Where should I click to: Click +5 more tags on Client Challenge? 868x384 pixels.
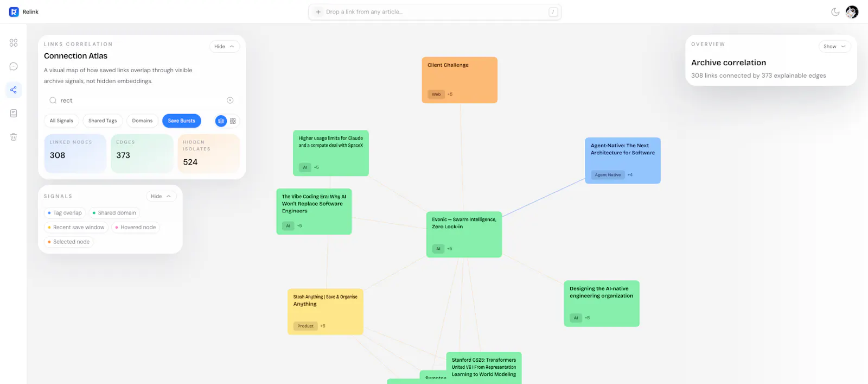pyautogui.click(x=450, y=95)
